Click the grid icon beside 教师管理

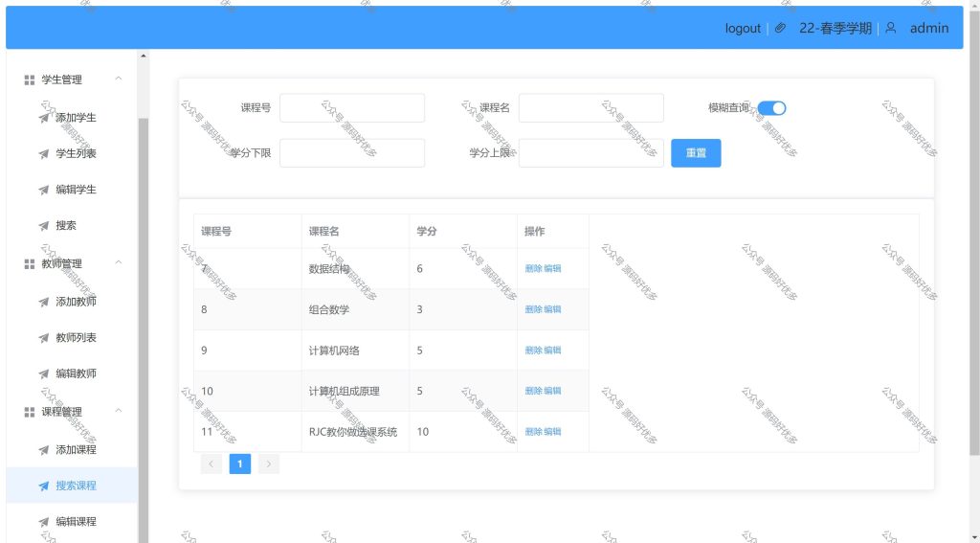[30, 264]
